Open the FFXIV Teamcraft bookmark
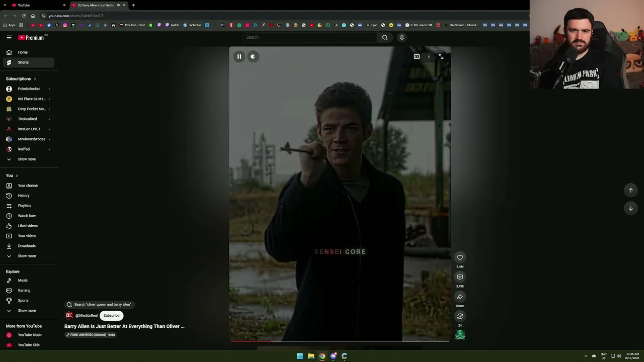644x362 pixels. (419, 25)
